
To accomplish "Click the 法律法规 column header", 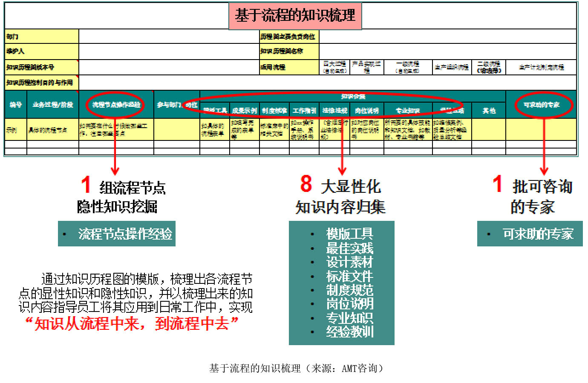I will [334, 111].
